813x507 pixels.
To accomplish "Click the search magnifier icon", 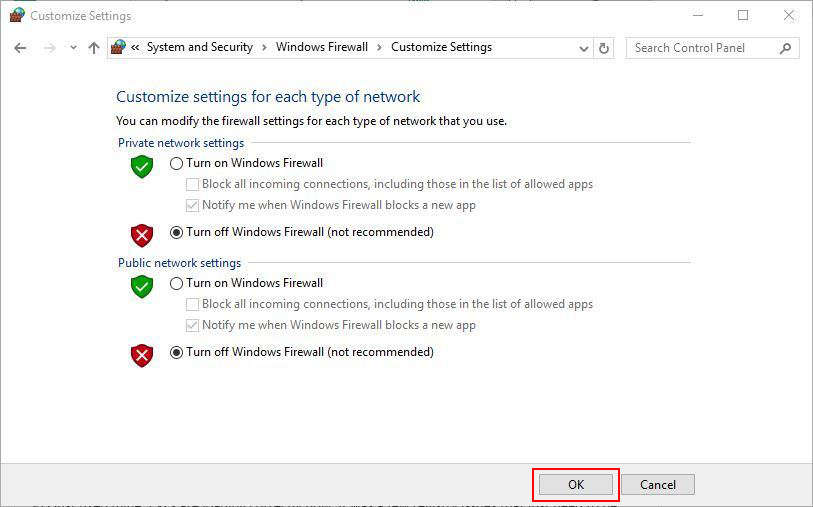I will click(x=785, y=48).
